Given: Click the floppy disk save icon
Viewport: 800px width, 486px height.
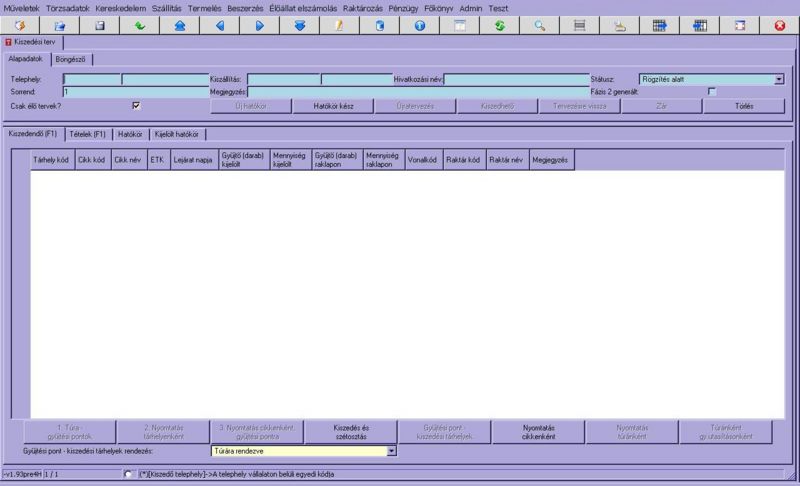Looking at the screenshot, I should click(x=99, y=25).
